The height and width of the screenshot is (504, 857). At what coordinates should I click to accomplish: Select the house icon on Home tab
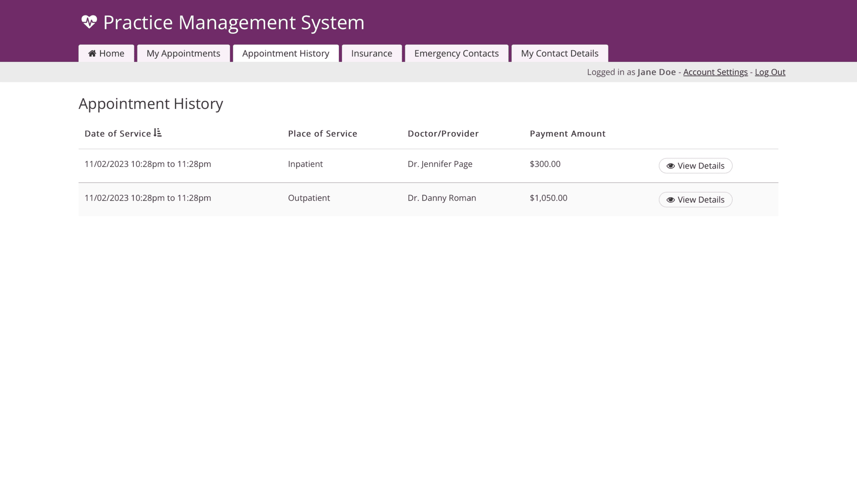point(92,53)
